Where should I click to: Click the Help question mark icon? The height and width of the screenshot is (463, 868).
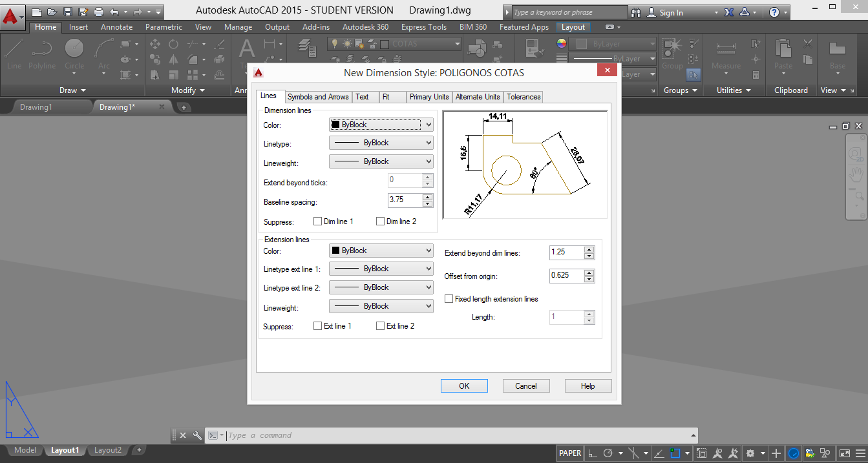click(774, 12)
